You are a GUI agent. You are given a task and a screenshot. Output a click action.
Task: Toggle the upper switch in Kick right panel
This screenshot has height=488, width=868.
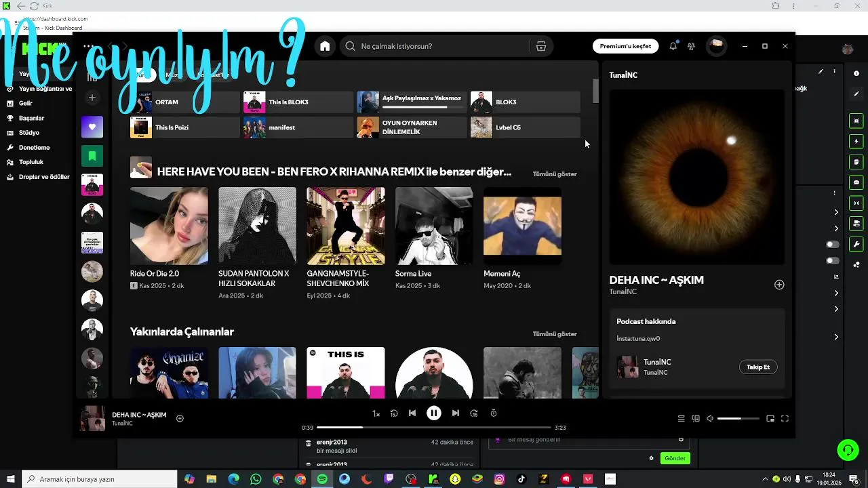[832, 244]
